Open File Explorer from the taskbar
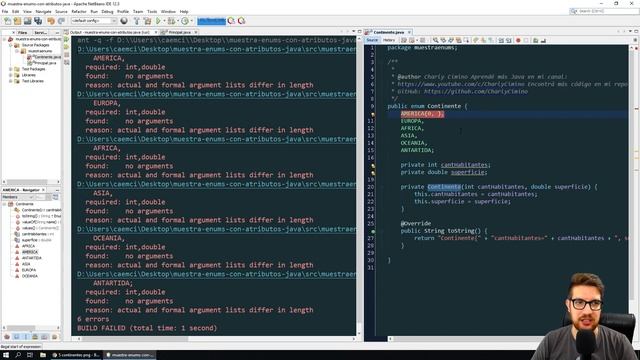 coord(43,355)
